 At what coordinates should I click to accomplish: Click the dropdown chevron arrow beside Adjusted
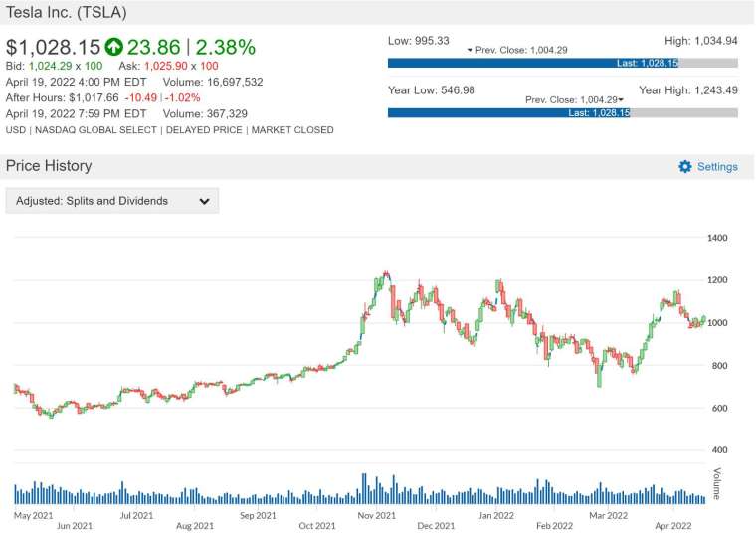coord(205,201)
